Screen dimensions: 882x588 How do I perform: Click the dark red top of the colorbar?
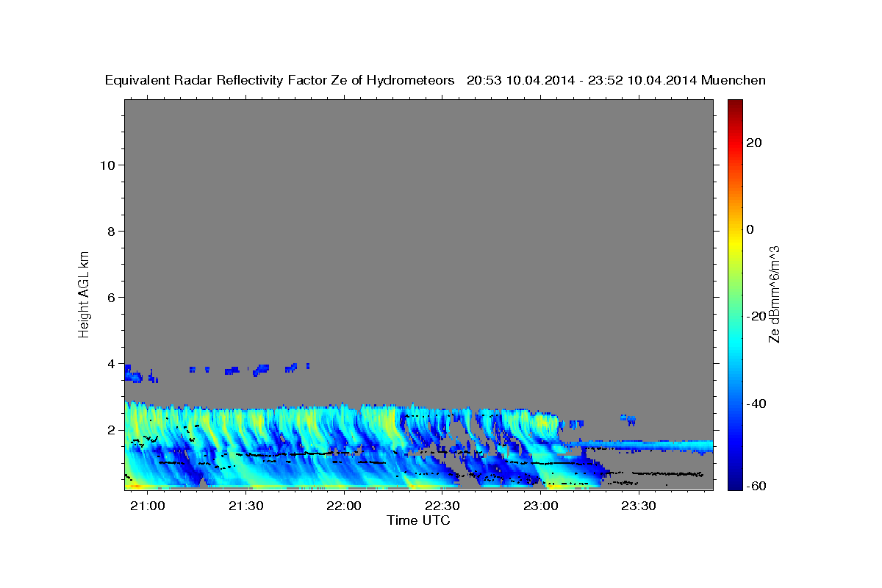734,104
